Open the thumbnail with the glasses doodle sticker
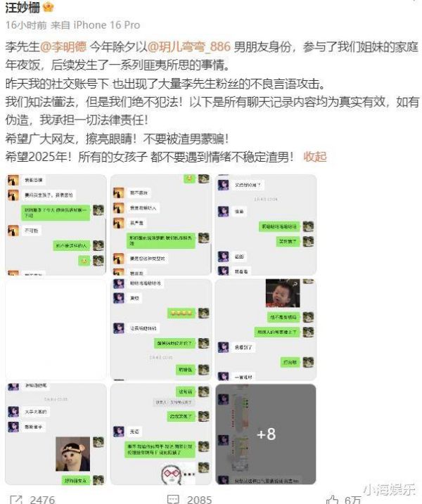Image resolution: width=422 pixels, height=504 pixels. (x=161, y=434)
